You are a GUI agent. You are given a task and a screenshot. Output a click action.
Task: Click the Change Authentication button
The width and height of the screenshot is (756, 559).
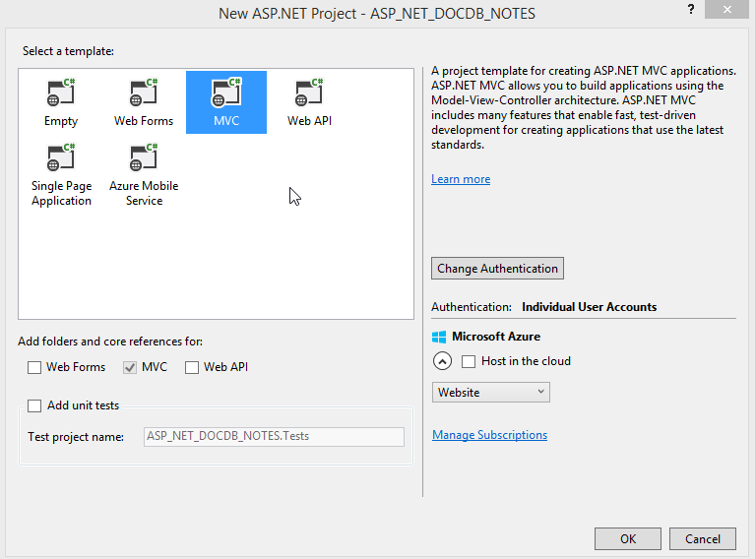coord(497,269)
